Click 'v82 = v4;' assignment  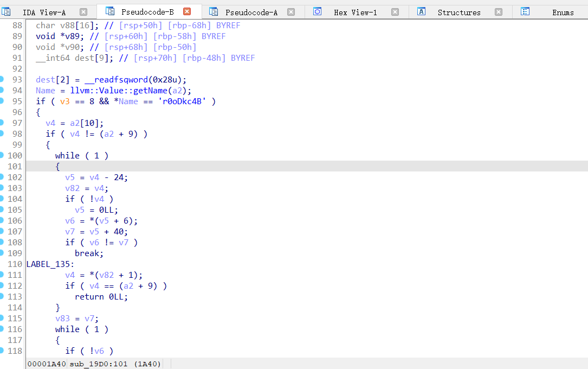tap(87, 188)
